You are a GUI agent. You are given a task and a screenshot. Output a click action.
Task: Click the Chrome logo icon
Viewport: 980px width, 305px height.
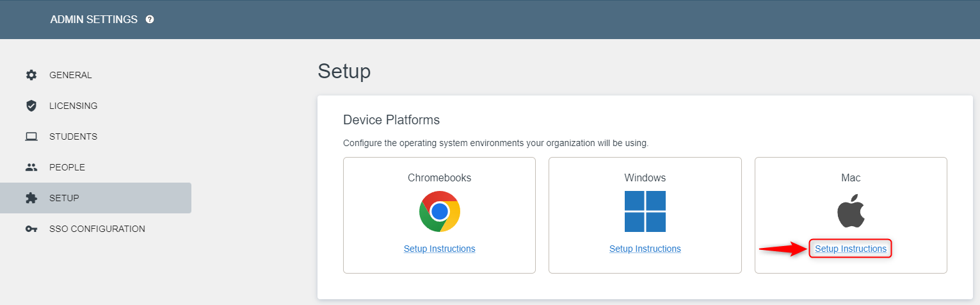[x=440, y=211]
